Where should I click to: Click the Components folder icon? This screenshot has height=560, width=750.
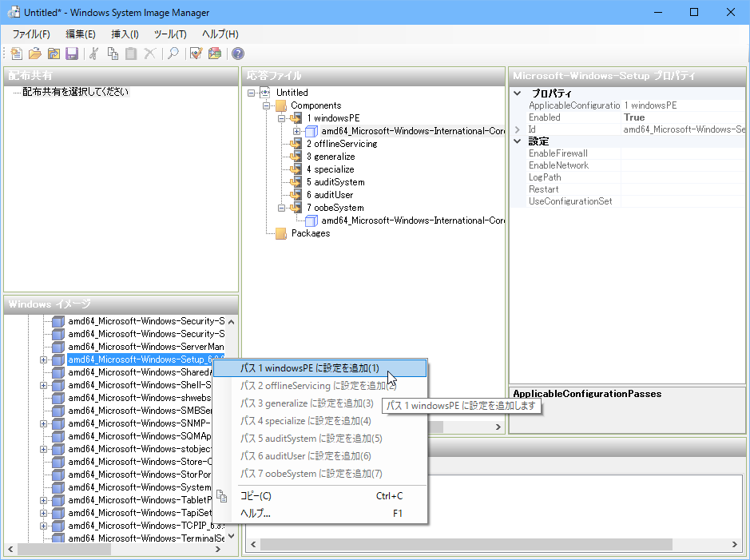click(x=281, y=105)
